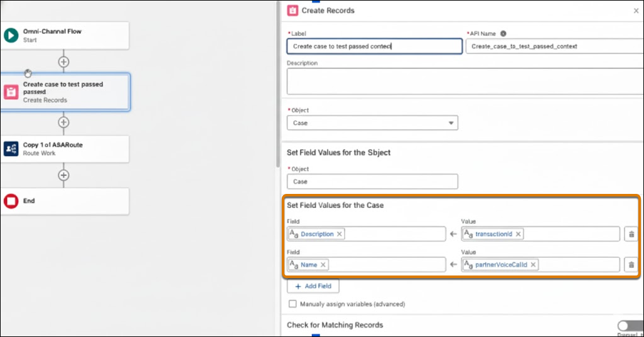644x337 pixels.
Task: Add element below Create Records node
Action: pos(63,122)
